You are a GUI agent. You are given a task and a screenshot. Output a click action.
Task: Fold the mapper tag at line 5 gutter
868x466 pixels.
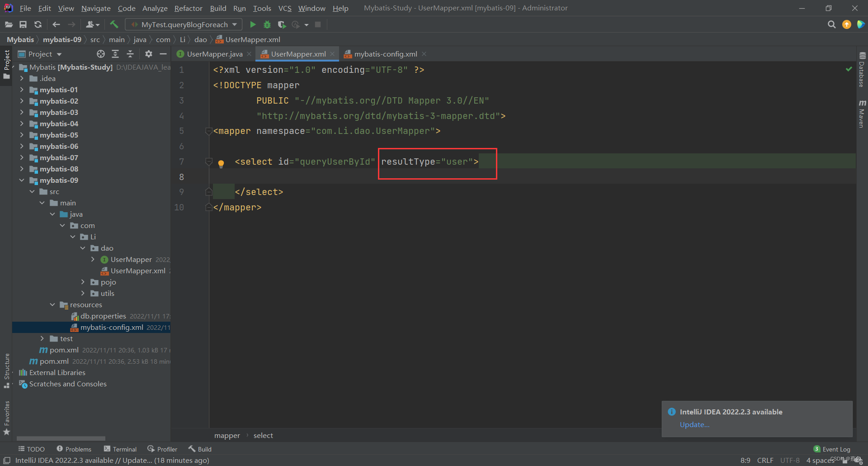tap(208, 131)
